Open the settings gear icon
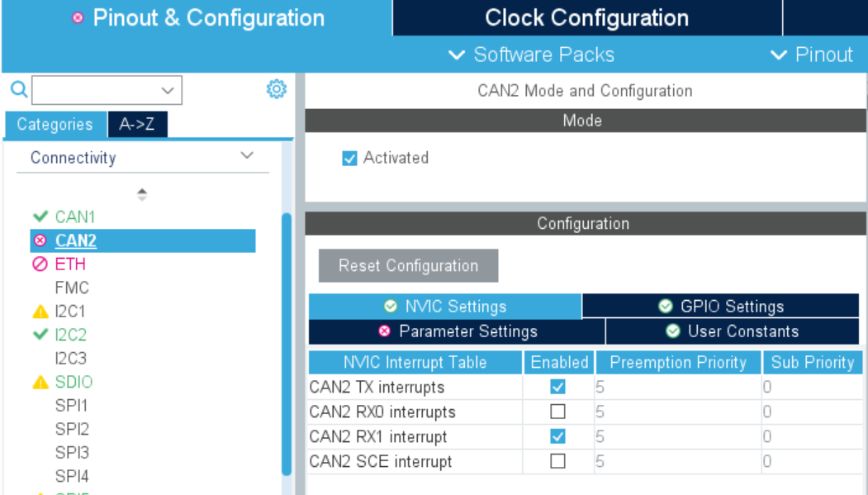The width and height of the screenshot is (868, 495). click(277, 88)
